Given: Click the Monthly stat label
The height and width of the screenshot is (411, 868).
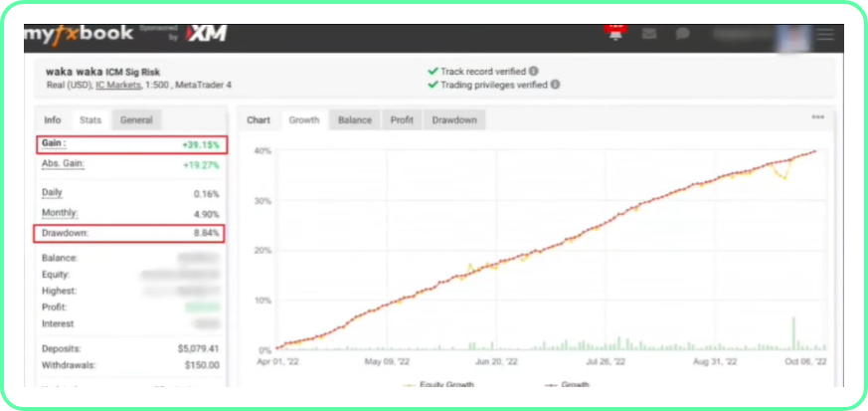Looking at the screenshot, I should pyautogui.click(x=59, y=213).
